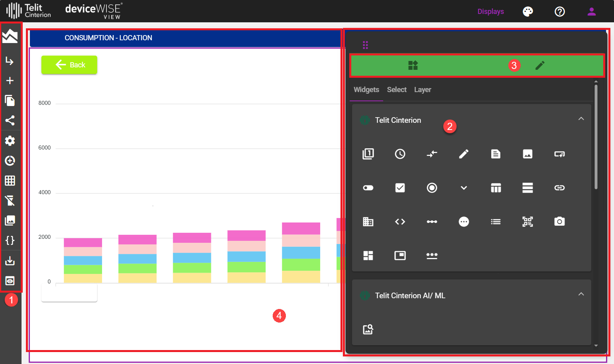
Task: Select the dropdown chevron widget
Action: (x=464, y=188)
